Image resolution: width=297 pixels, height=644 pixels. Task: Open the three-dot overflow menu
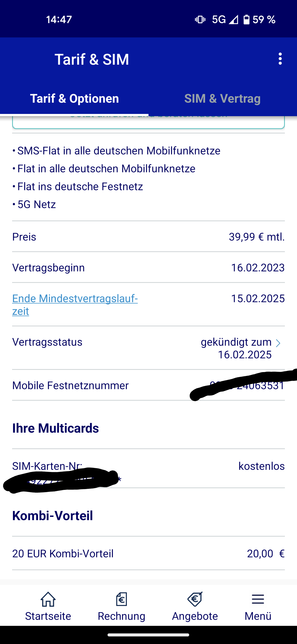click(x=280, y=59)
